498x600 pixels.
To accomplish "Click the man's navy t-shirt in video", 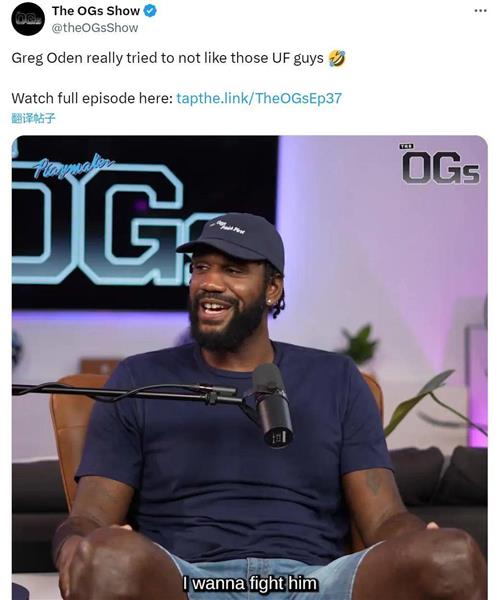I will (233, 452).
